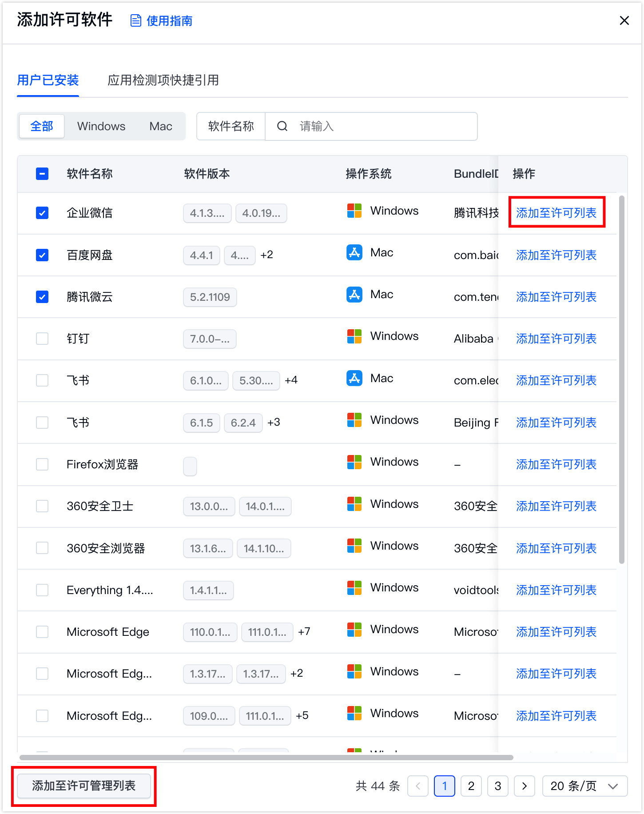Uncheck the 企业微信 checkbox
Screen dimensions: 644x814
click(x=42, y=213)
